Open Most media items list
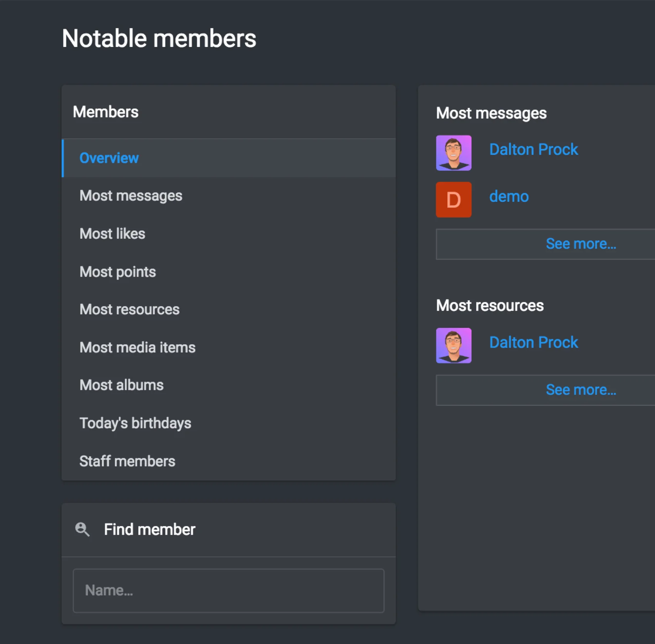This screenshot has height=644, width=655. (137, 347)
